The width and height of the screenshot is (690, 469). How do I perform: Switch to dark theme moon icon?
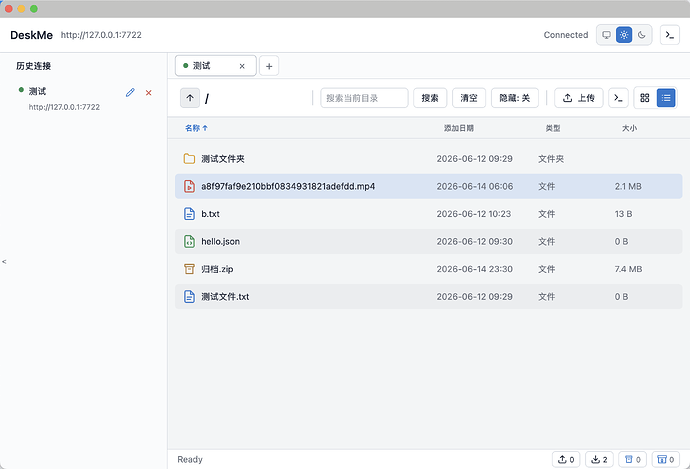point(642,35)
